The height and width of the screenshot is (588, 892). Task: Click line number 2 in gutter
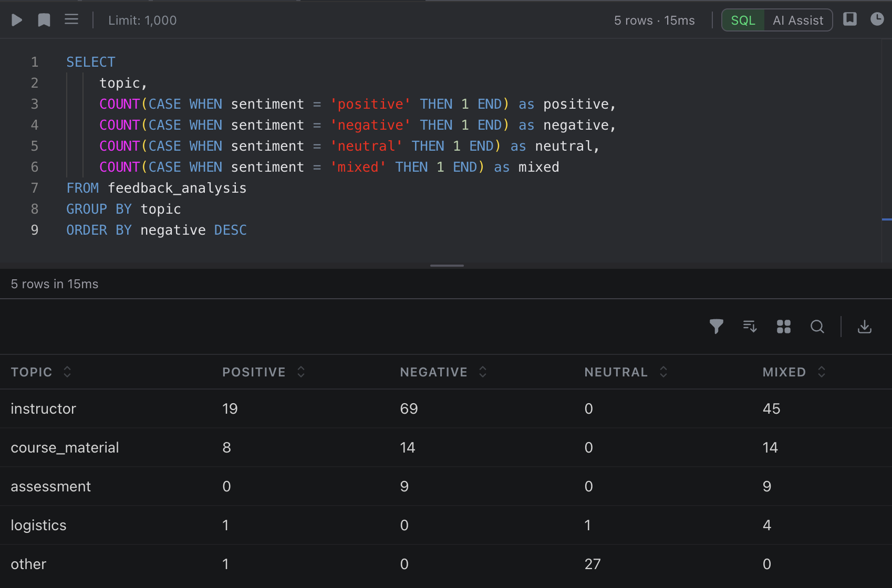[35, 83]
